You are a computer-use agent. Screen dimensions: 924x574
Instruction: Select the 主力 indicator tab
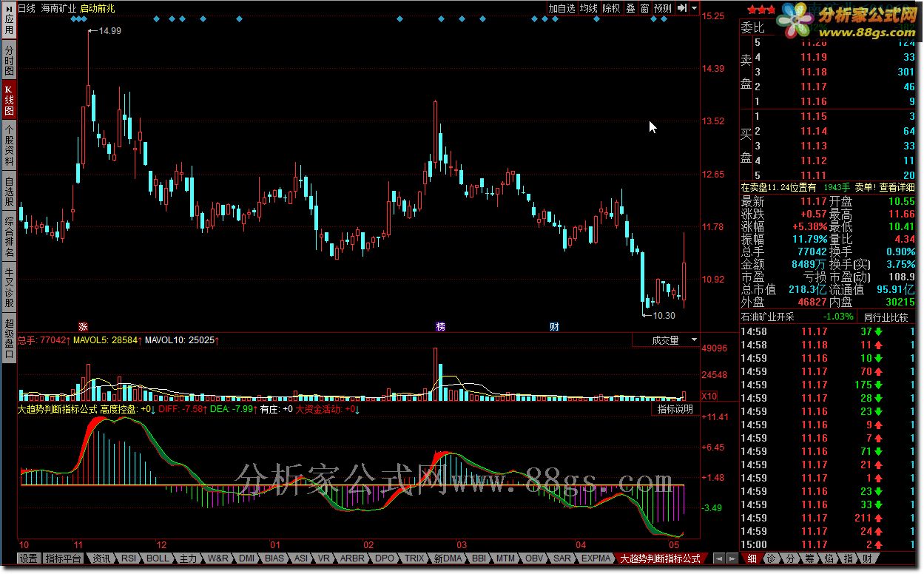[x=189, y=558]
